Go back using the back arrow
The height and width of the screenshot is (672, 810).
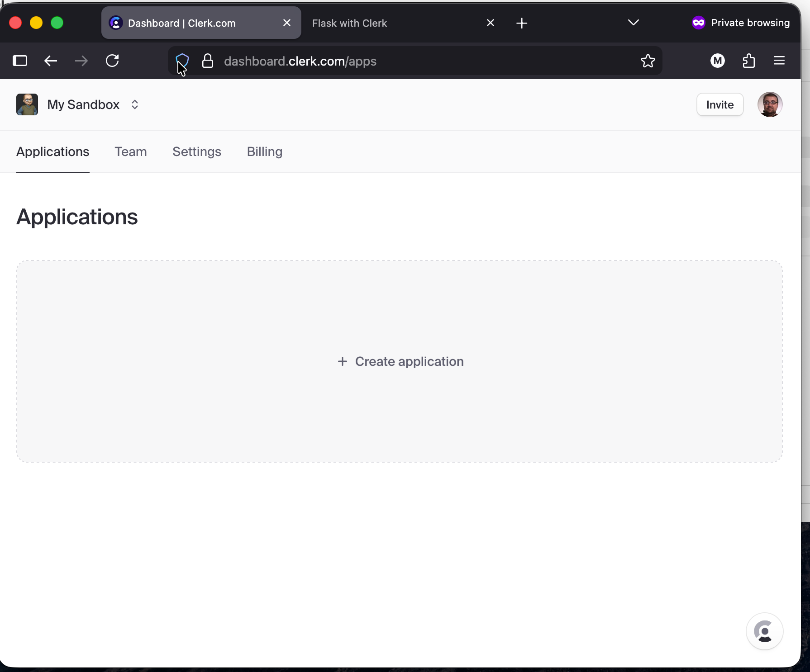pos(51,61)
